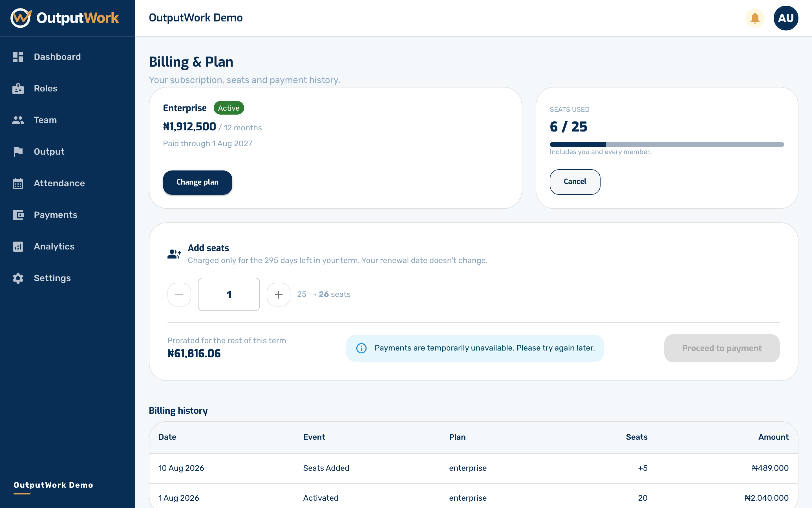The height and width of the screenshot is (508, 812).
Task: Click the info icon in payments notice
Action: click(x=361, y=348)
